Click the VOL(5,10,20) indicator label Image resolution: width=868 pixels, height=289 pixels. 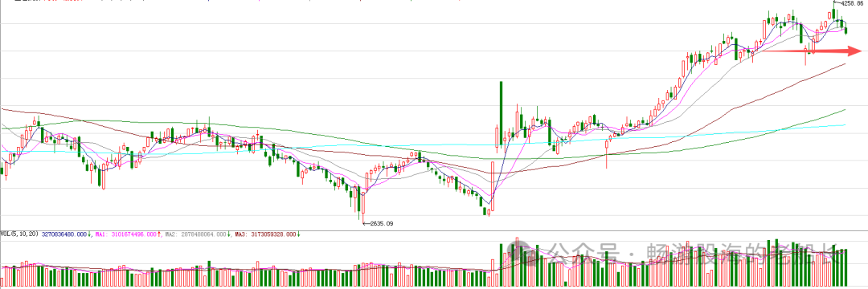point(19,234)
